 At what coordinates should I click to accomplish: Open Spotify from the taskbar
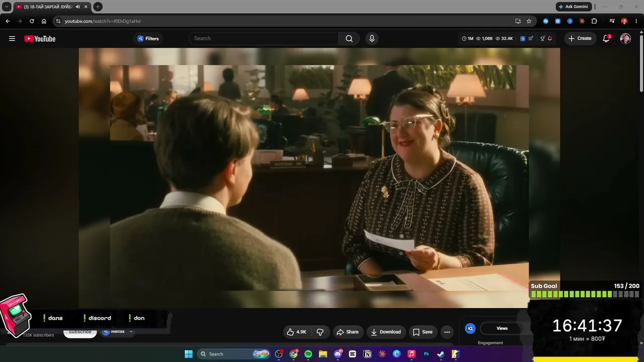tap(308, 354)
